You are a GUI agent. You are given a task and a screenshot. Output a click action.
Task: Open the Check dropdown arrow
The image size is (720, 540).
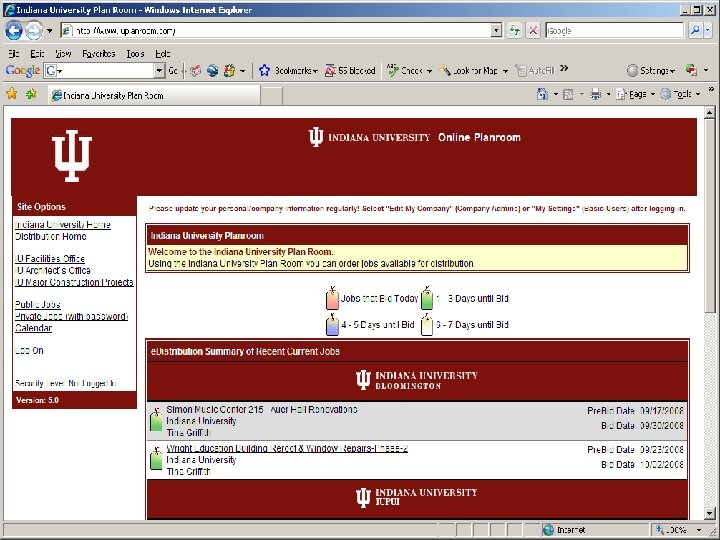pyautogui.click(x=429, y=71)
